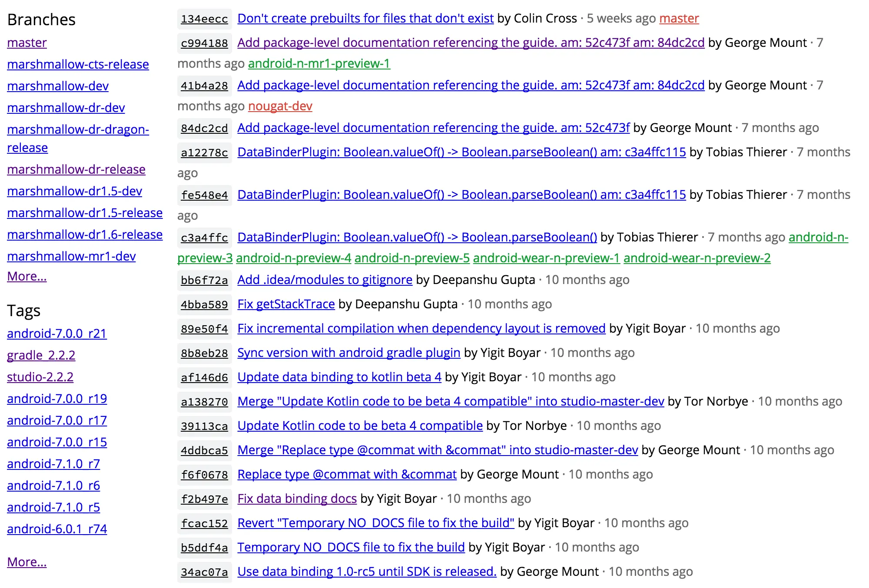Expand Tags list with More link

(27, 562)
